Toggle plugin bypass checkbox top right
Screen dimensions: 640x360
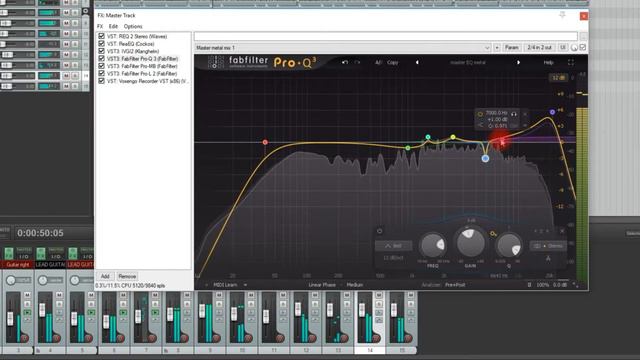(x=583, y=47)
